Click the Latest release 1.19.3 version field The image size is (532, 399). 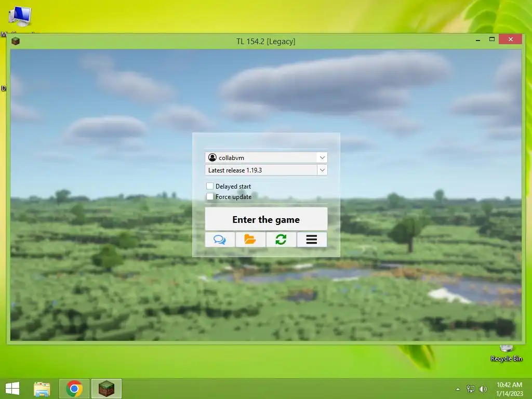266,170
